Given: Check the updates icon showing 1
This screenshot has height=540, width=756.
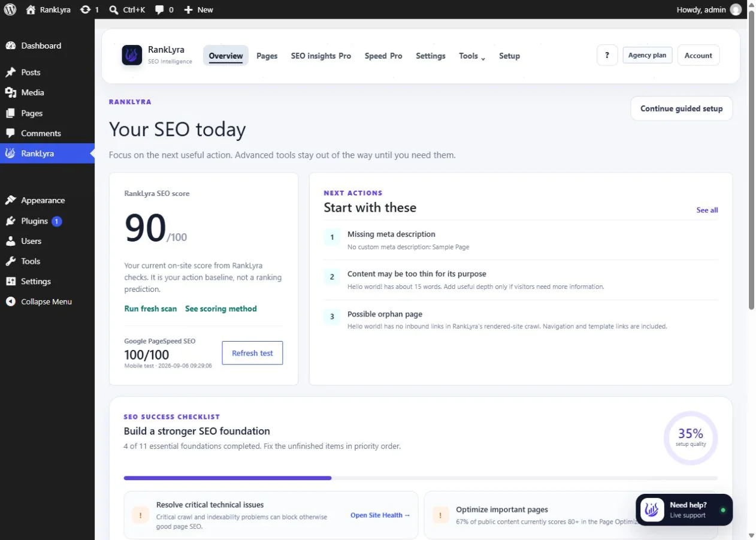Looking at the screenshot, I should 89,10.
